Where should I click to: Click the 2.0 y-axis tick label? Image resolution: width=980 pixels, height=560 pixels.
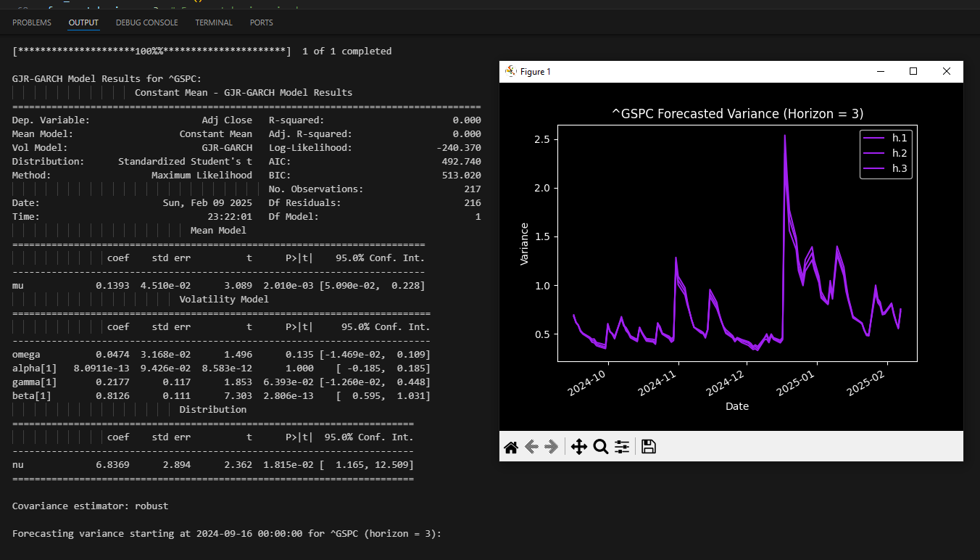(544, 188)
